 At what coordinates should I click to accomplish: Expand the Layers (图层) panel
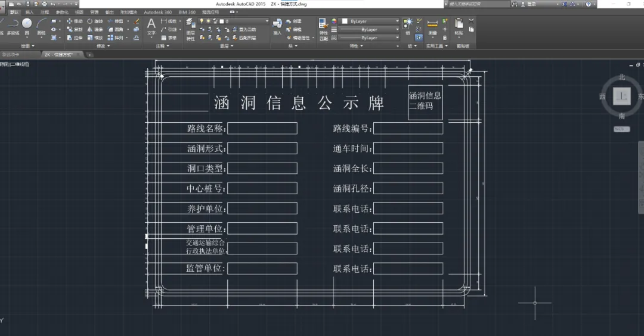[x=227, y=46]
